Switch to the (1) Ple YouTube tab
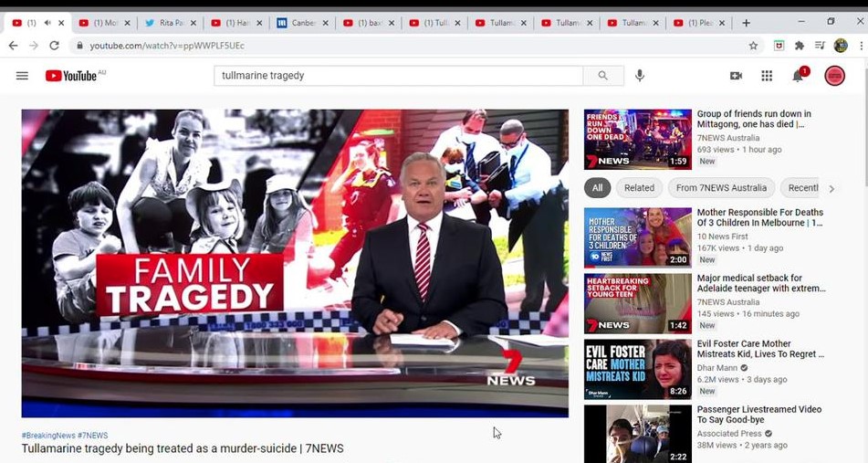Viewport: 868px width, 463px height. 699,23
